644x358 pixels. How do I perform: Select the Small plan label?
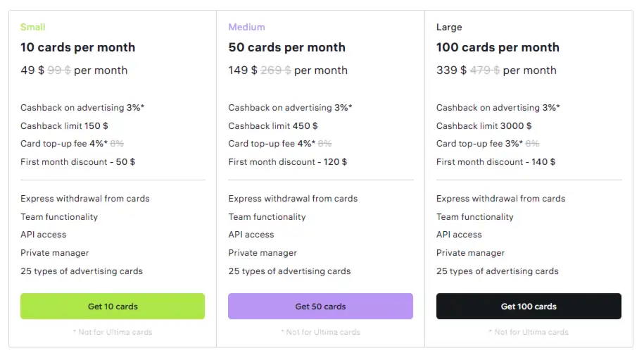(x=33, y=27)
